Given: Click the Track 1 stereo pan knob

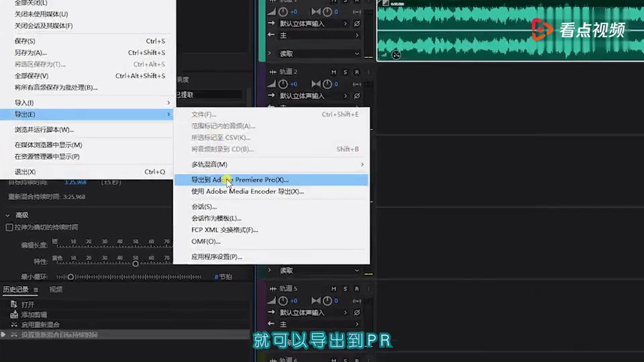Looking at the screenshot, I should [x=327, y=12].
